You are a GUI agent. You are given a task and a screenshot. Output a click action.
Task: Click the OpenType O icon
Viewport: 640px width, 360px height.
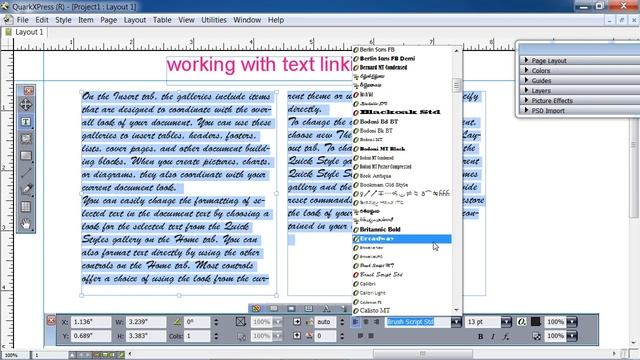tap(521, 322)
